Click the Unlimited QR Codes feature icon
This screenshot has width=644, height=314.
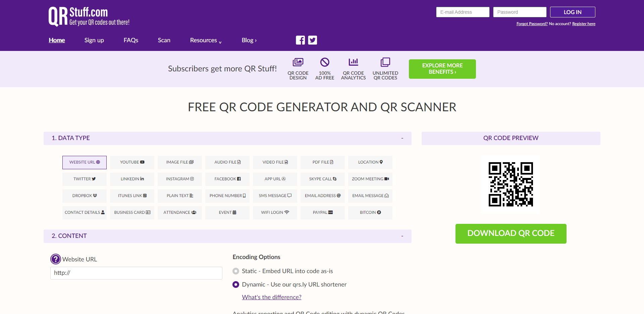[x=385, y=62]
